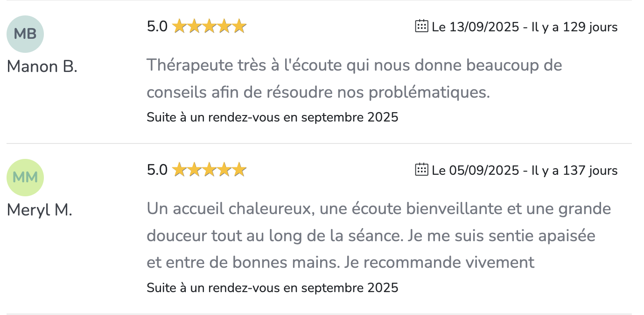This screenshot has height=315, width=644.
Task: Click the calendar icon beside 05/09/2025
Action: (421, 170)
